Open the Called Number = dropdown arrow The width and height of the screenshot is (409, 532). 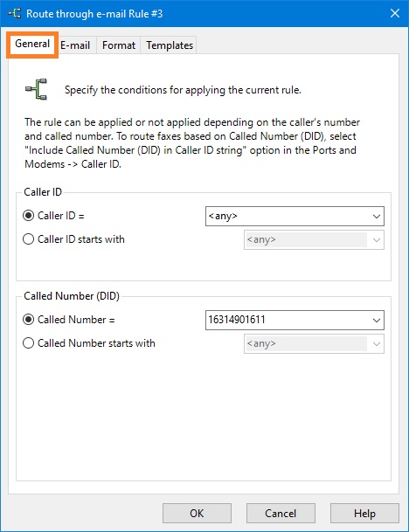point(376,320)
